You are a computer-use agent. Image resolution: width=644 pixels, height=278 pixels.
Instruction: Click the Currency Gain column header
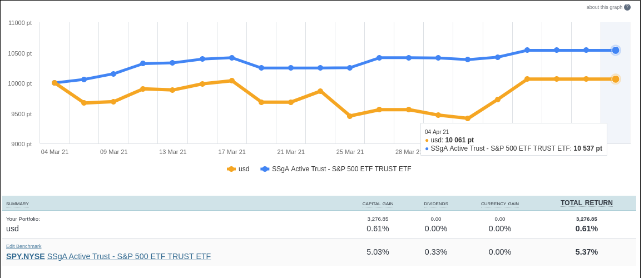tap(499, 204)
